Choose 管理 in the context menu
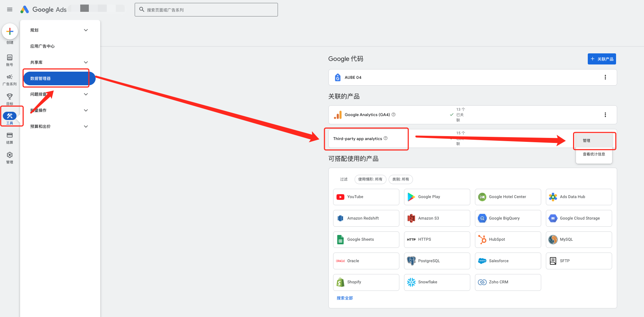 click(x=594, y=141)
